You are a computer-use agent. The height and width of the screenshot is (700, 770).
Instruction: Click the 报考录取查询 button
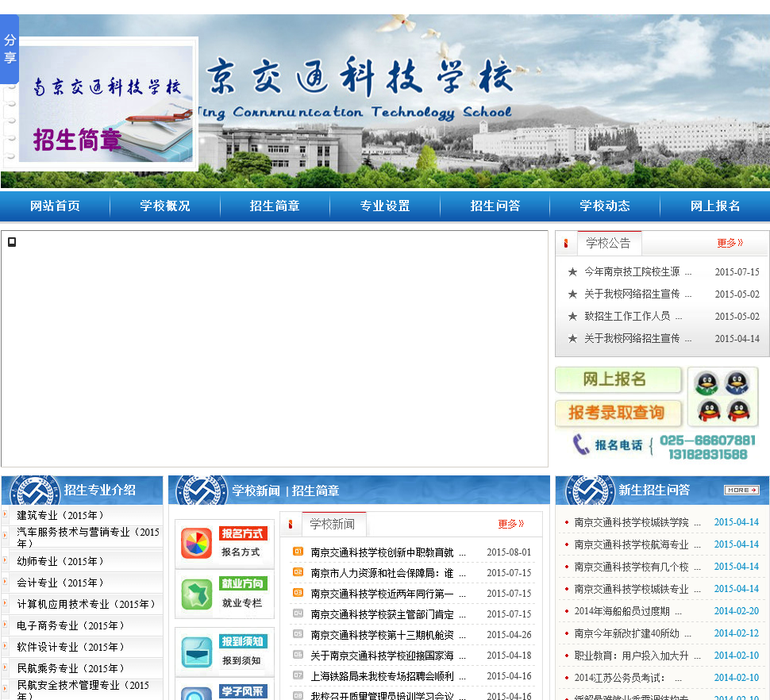coord(618,413)
